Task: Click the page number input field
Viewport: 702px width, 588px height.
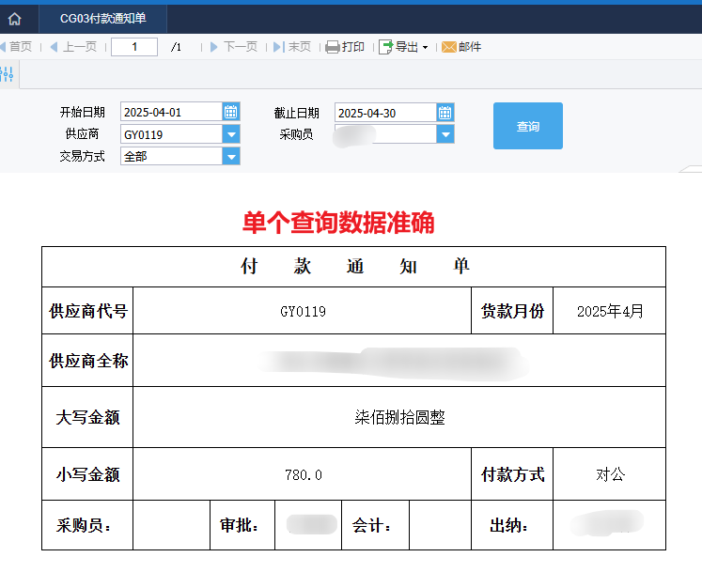Action: pos(134,47)
